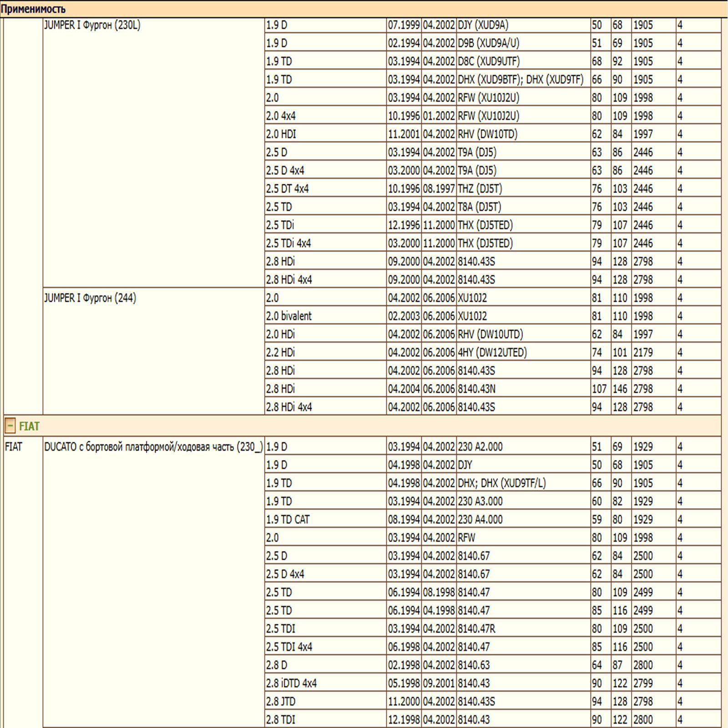The height and width of the screenshot is (728, 728).
Task: Click start date 05.1998
Action: [404, 683]
